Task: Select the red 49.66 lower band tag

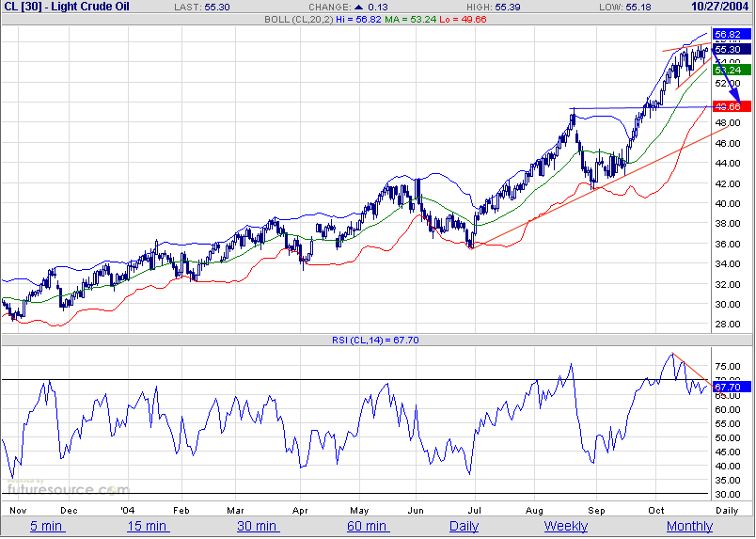Action: [x=731, y=107]
